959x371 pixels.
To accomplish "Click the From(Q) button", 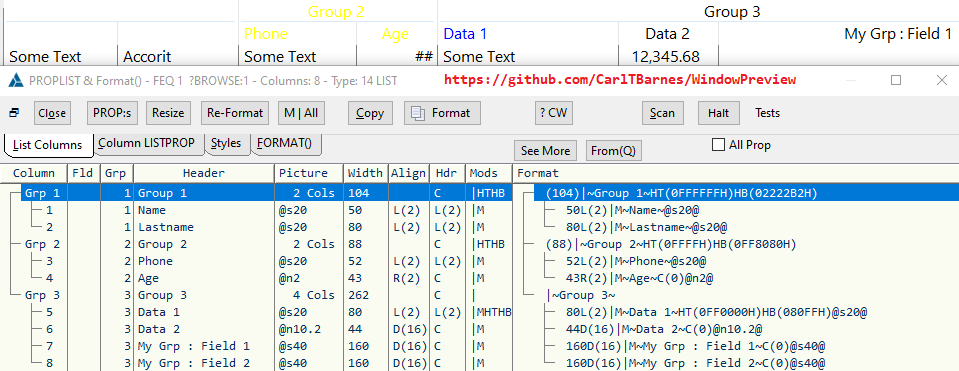I will [613, 150].
